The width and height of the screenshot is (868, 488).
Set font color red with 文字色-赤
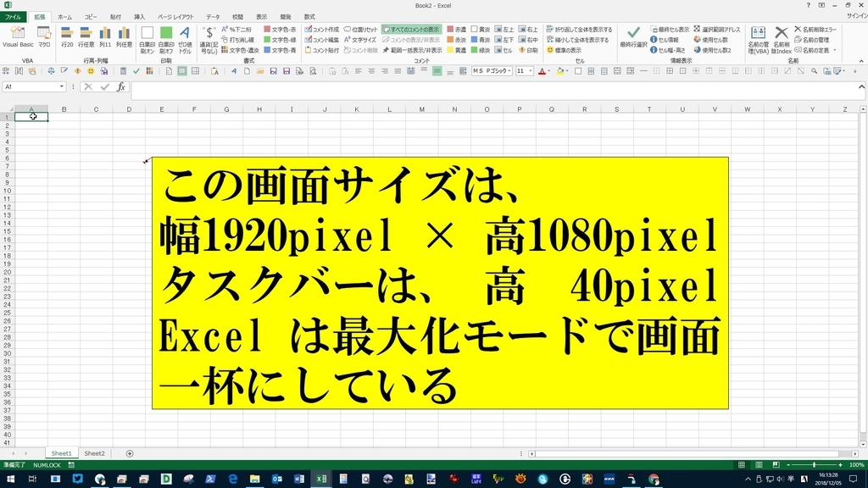(x=280, y=30)
